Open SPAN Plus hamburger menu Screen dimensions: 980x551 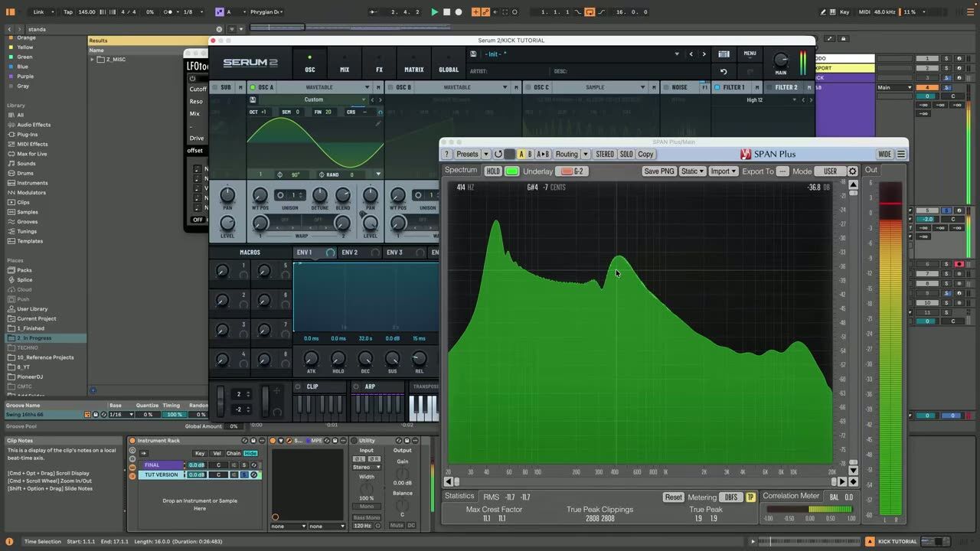coord(901,154)
